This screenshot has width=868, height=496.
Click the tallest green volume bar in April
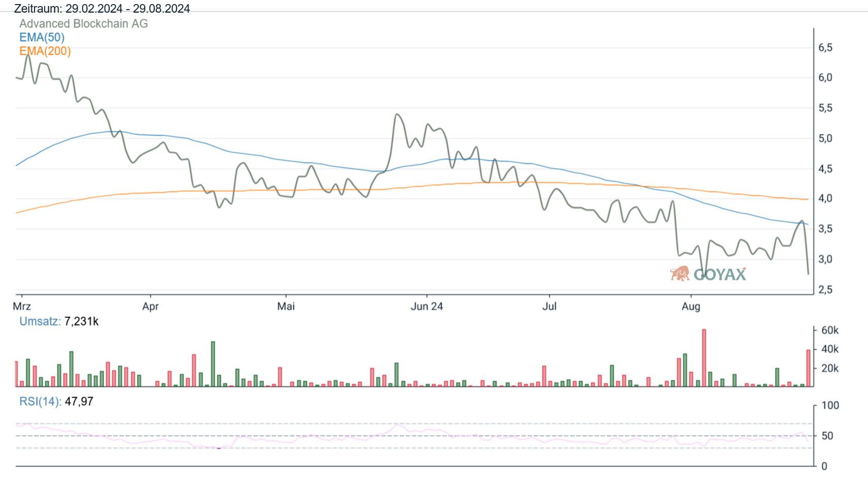(x=213, y=364)
